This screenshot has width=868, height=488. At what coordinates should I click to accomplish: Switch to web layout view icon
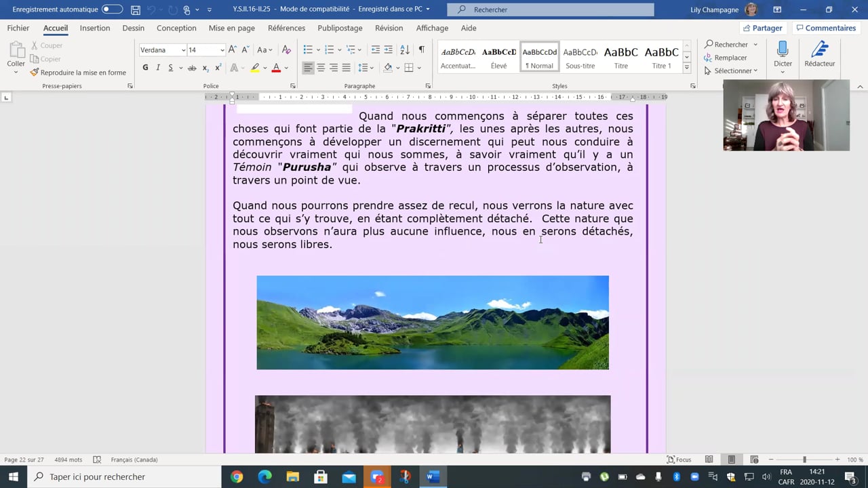(x=754, y=460)
